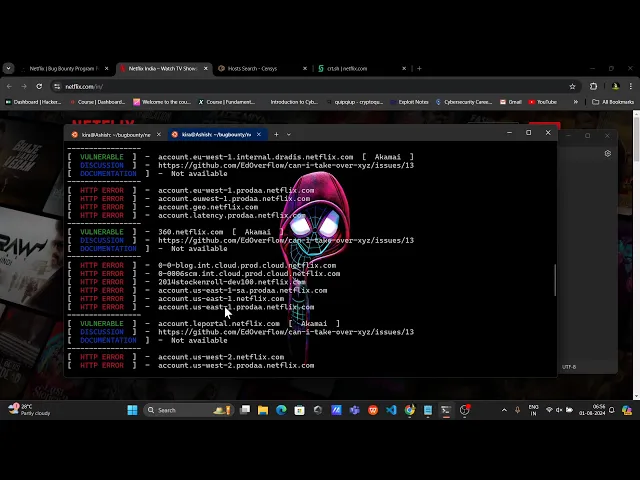Open Exploit Notes bookmark
This screenshot has width=640, height=480.
coord(409,102)
